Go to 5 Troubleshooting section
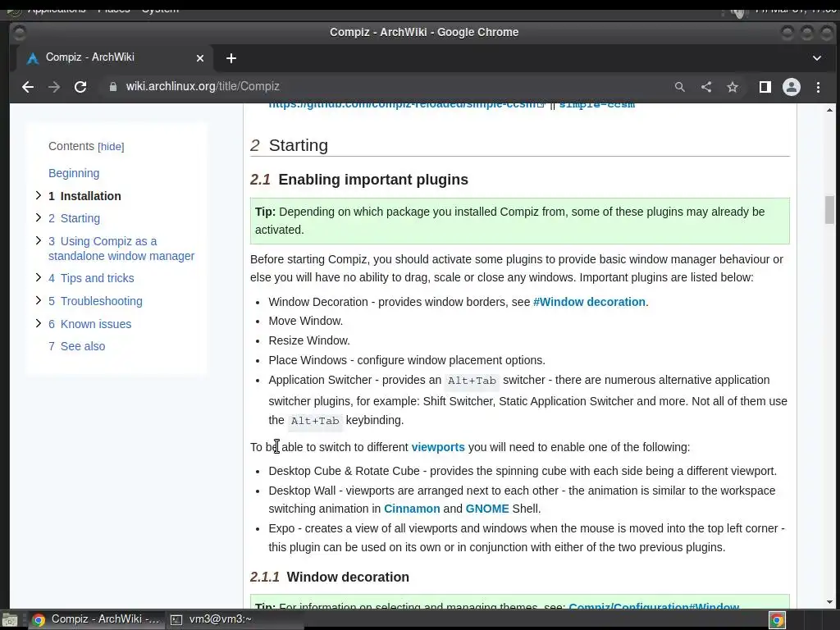This screenshot has height=630, width=840. pos(95,301)
